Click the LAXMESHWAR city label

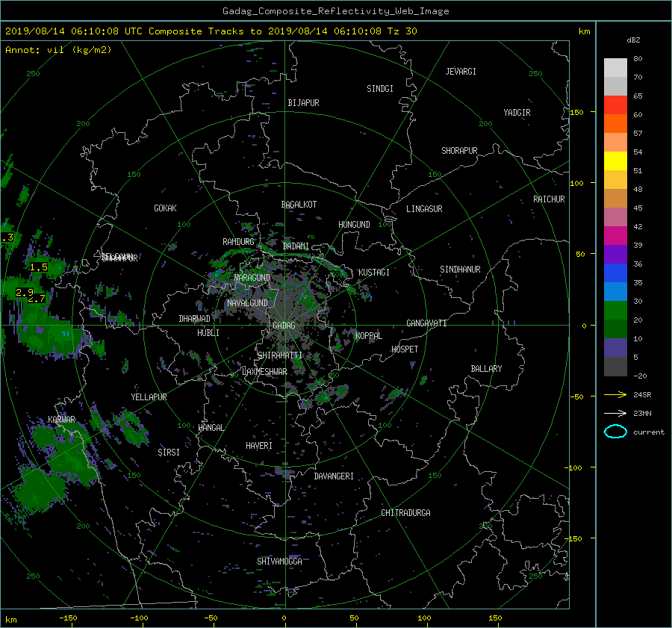click(x=264, y=372)
